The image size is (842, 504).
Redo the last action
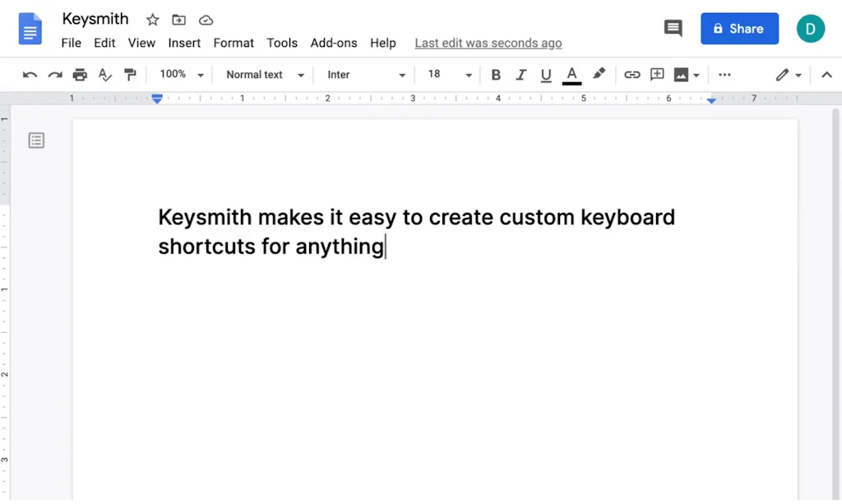coord(54,74)
